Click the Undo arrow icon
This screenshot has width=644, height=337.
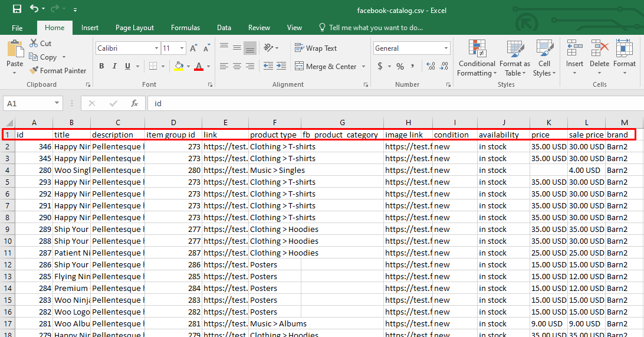click(34, 9)
